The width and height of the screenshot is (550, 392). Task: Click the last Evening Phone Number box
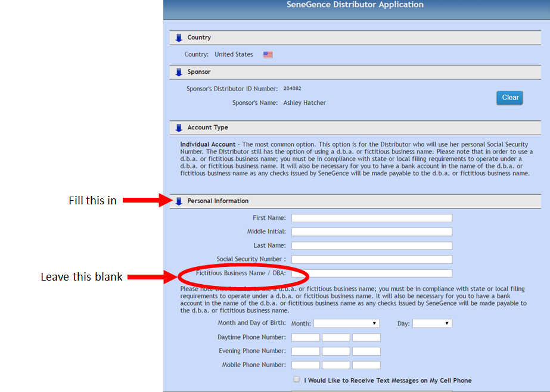pyautogui.click(x=366, y=351)
